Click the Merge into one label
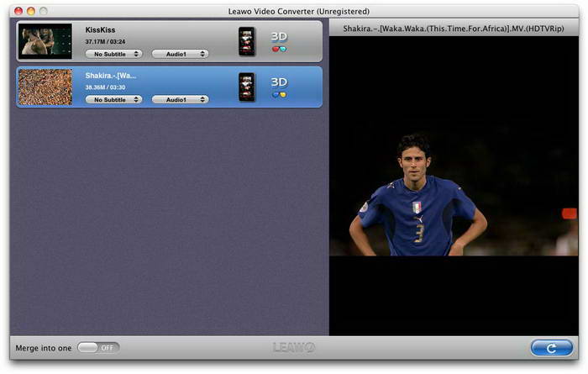Screen dimensions: 588x374 pos(44,348)
